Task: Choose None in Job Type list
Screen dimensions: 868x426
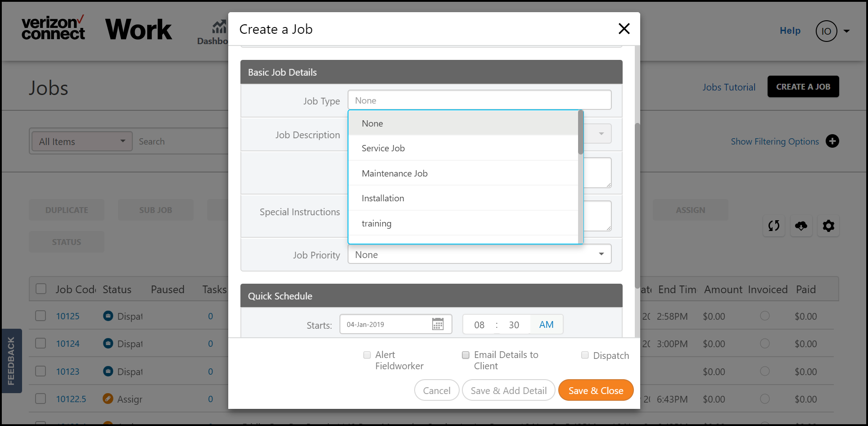Action: (463, 123)
